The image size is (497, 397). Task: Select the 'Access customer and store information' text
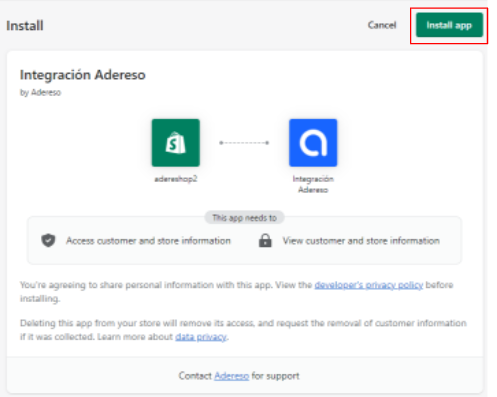[148, 241]
